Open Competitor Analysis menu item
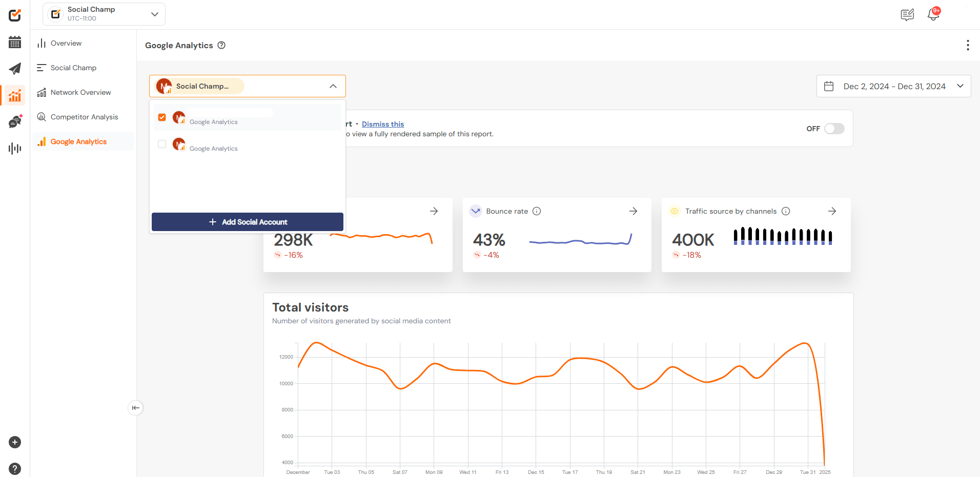The image size is (980, 477). click(x=84, y=117)
